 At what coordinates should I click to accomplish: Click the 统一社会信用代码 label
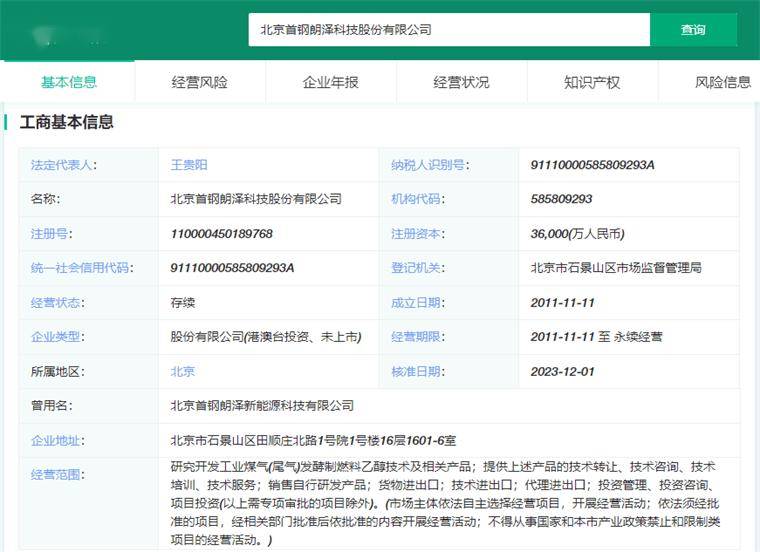coord(82,268)
